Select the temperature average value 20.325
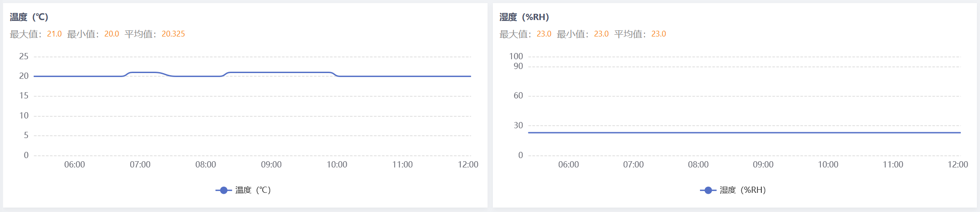This screenshot has height=212, width=980. (173, 34)
